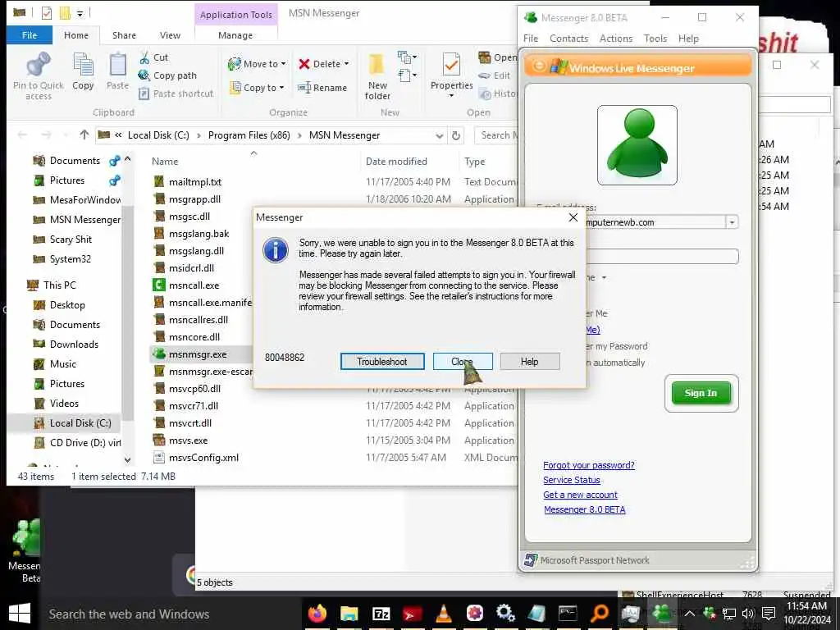This screenshot has width=840, height=630.
Task: Open the Manage tab under Application Tools
Action: click(x=235, y=35)
